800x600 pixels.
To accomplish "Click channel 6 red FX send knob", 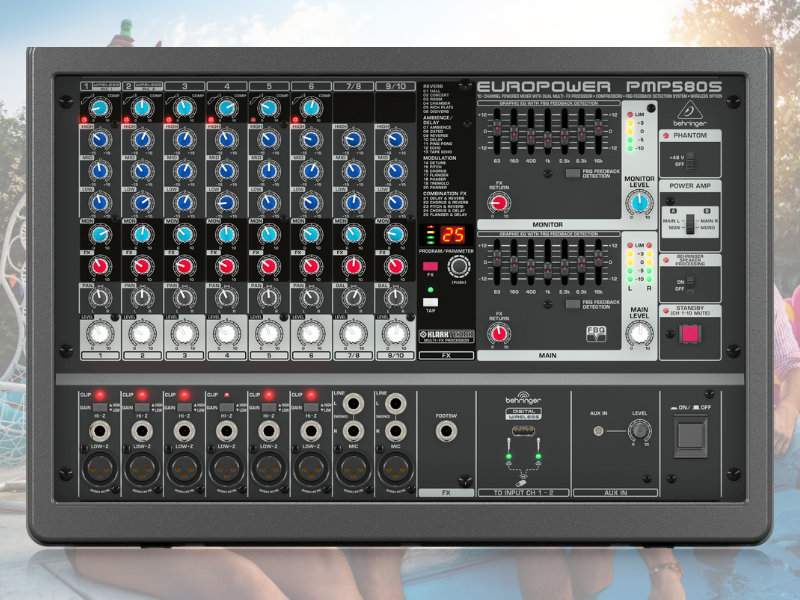I will pos(311,266).
